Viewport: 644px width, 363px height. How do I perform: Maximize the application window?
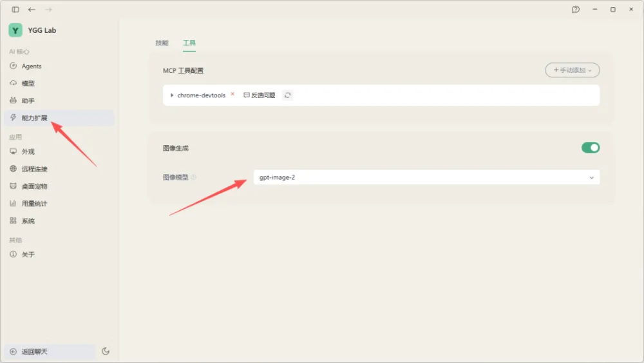pyautogui.click(x=613, y=10)
